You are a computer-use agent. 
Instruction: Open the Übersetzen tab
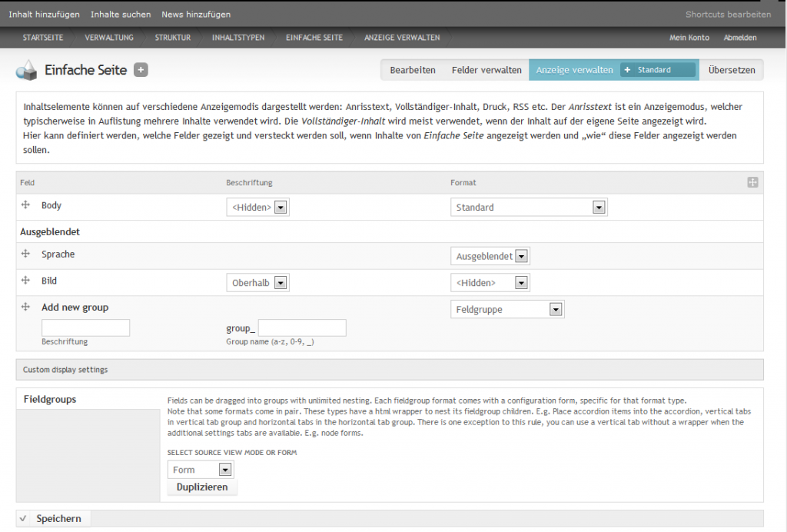pyautogui.click(x=731, y=70)
